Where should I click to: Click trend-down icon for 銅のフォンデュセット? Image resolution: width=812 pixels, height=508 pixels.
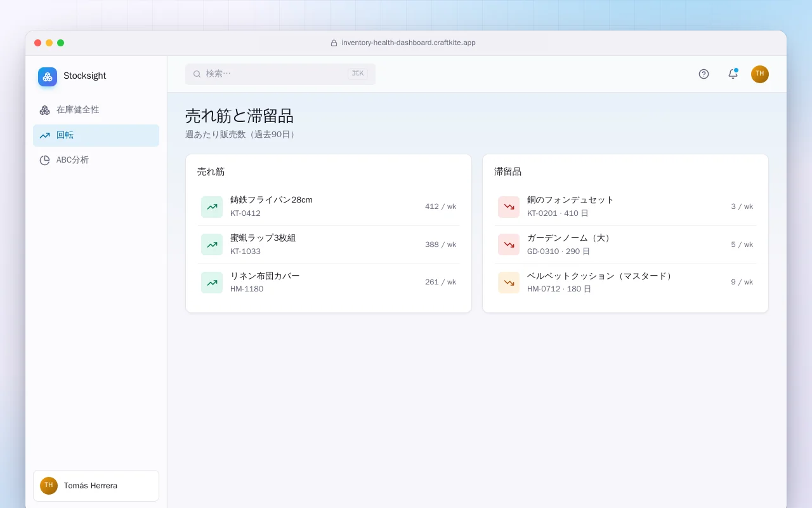click(x=509, y=207)
